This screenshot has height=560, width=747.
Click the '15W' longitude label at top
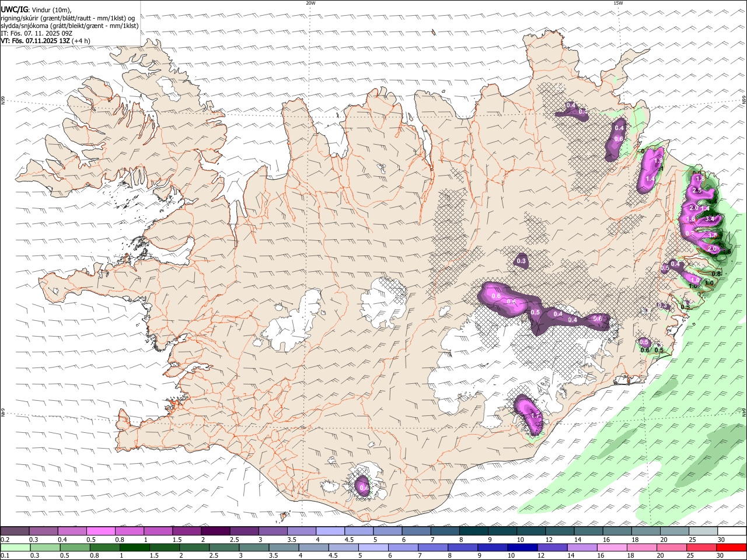[618, 3]
